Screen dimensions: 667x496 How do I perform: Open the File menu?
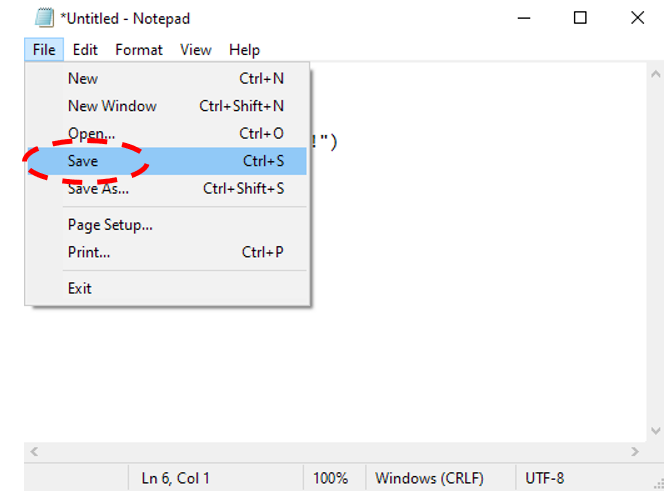[x=44, y=50]
